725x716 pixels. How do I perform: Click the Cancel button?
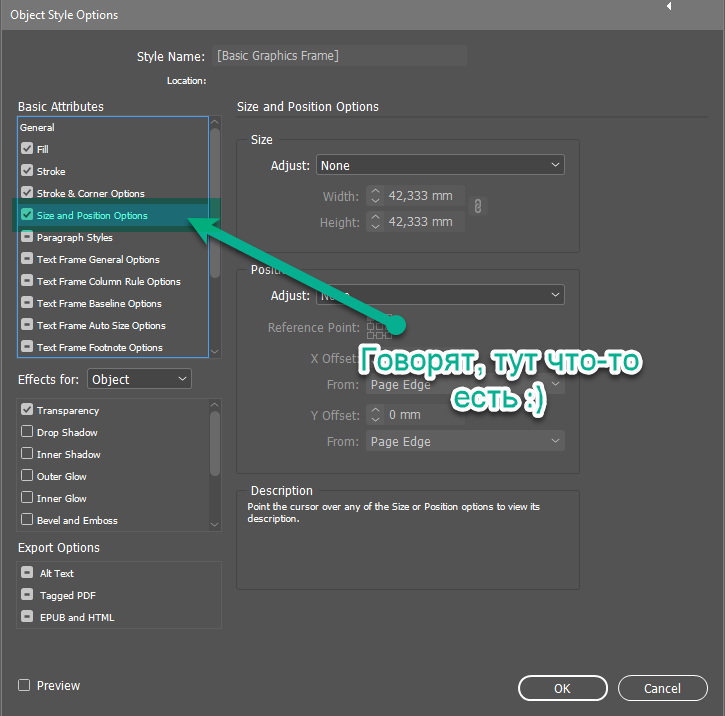tap(663, 688)
